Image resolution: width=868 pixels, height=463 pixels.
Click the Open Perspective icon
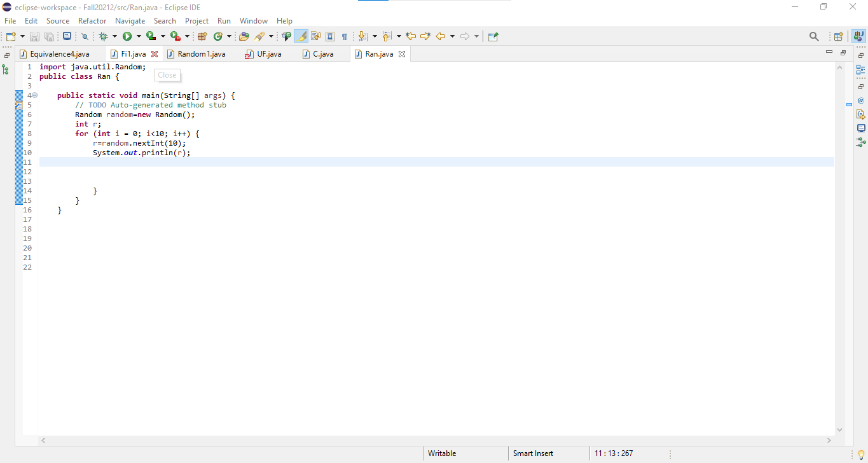(838, 36)
